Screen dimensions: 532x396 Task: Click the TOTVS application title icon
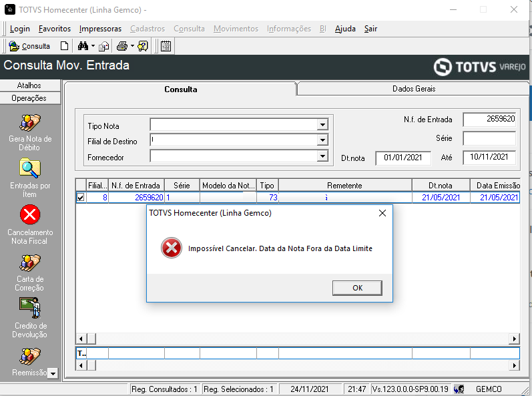(x=10, y=9)
